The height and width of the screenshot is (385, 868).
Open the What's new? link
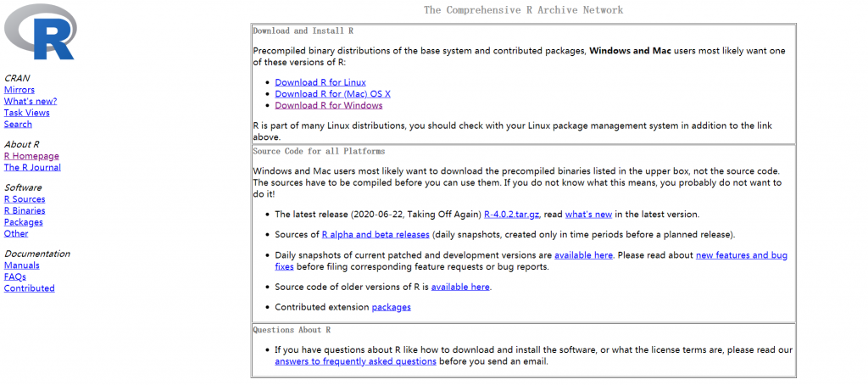31,102
